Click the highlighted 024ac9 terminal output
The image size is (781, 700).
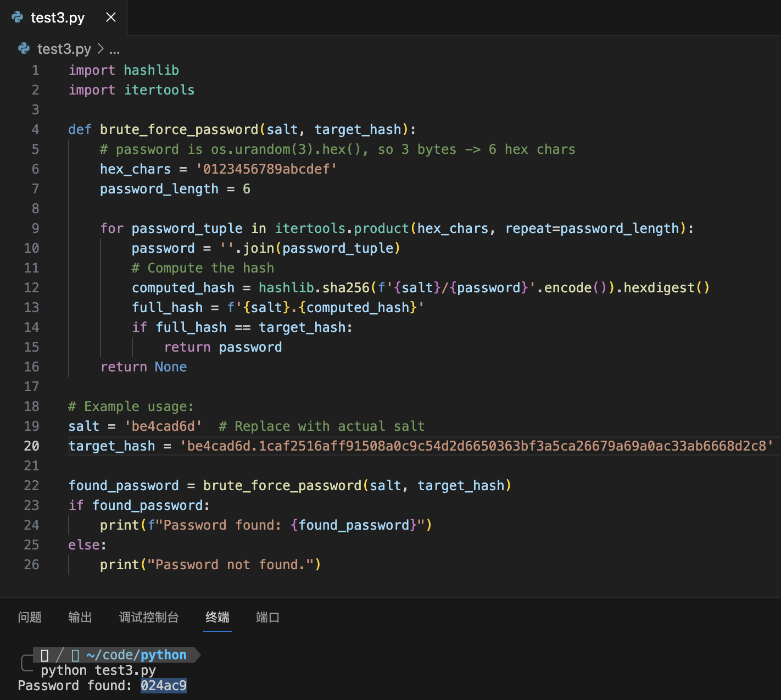164,686
